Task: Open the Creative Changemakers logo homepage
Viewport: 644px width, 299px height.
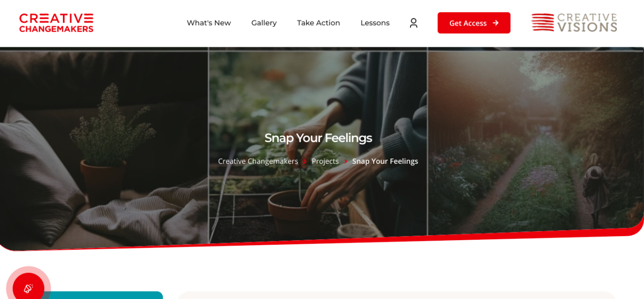Action: click(56, 23)
